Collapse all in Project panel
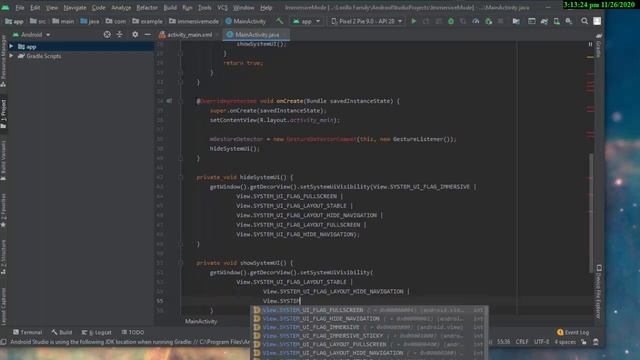This screenshot has height=360, width=640. pos(120,35)
